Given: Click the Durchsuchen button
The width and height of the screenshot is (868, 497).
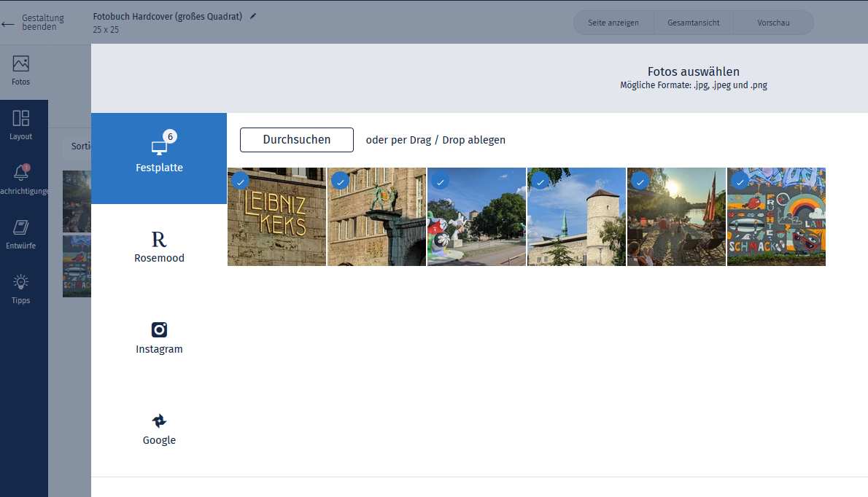Looking at the screenshot, I should (297, 140).
